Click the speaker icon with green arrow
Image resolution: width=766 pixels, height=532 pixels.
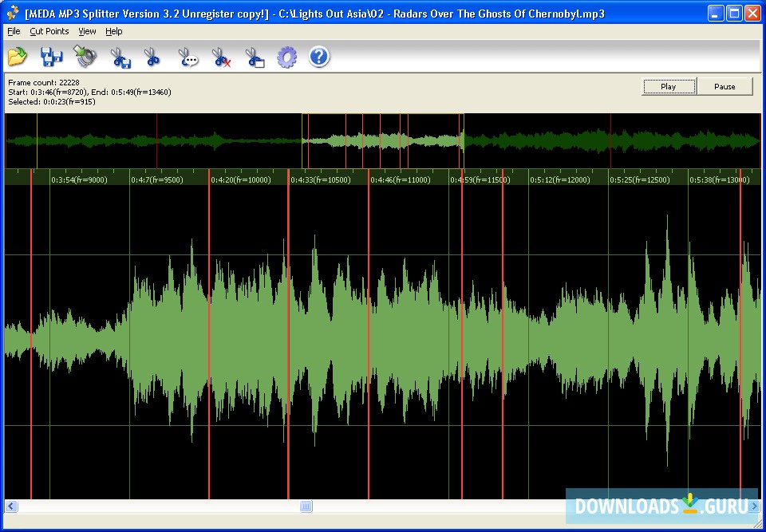(x=85, y=57)
